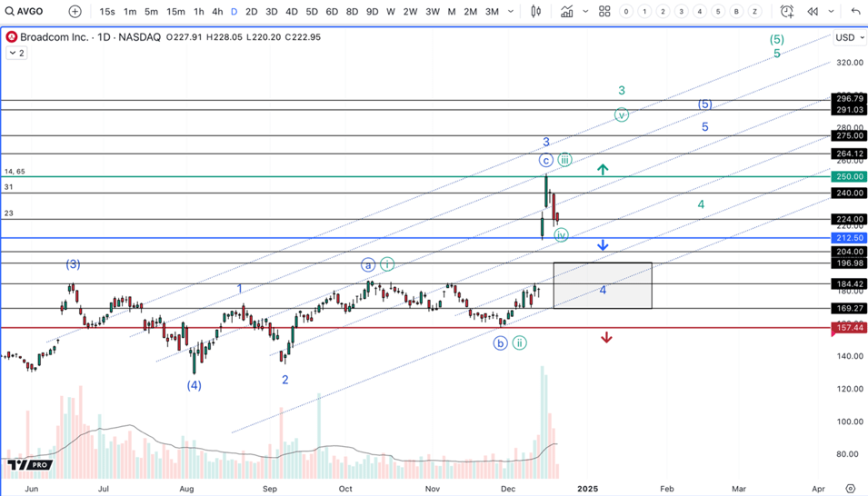
Task: Switch to the 2W timeframe
Action: 410,12
